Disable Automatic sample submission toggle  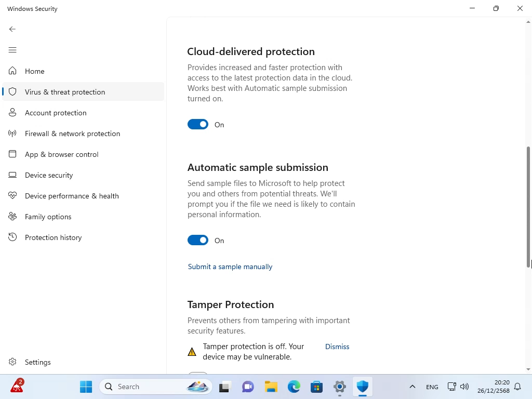(x=198, y=241)
